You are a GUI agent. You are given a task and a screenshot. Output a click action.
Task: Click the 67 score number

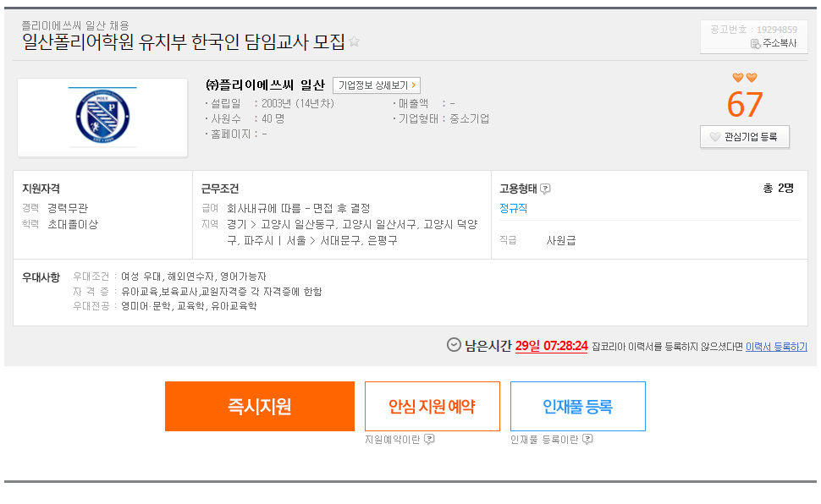coord(745,105)
